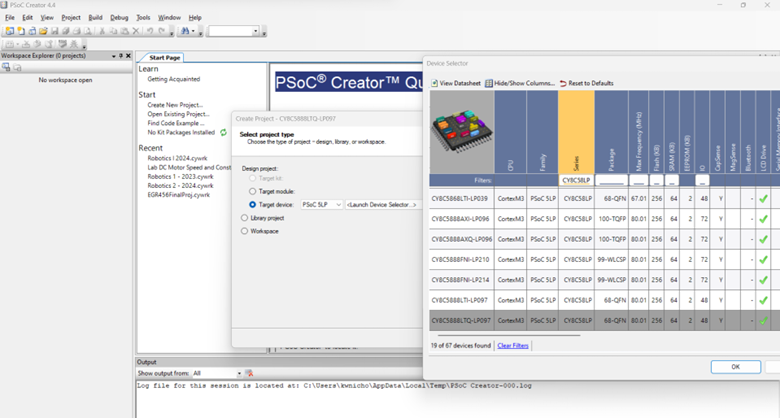Click the OK button in Device Selector
Viewport: 780px width, 418px height.
735,367
